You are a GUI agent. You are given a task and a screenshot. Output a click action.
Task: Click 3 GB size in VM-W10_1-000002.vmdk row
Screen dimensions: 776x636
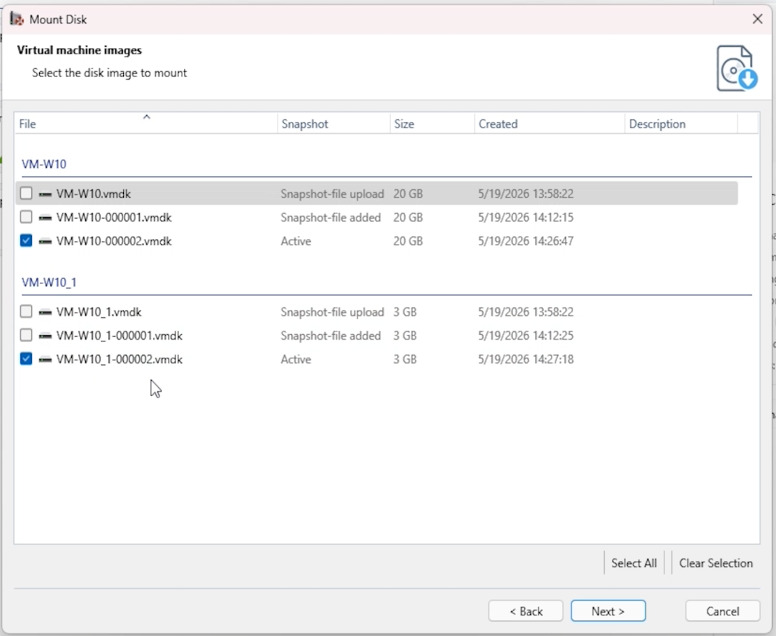(405, 359)
